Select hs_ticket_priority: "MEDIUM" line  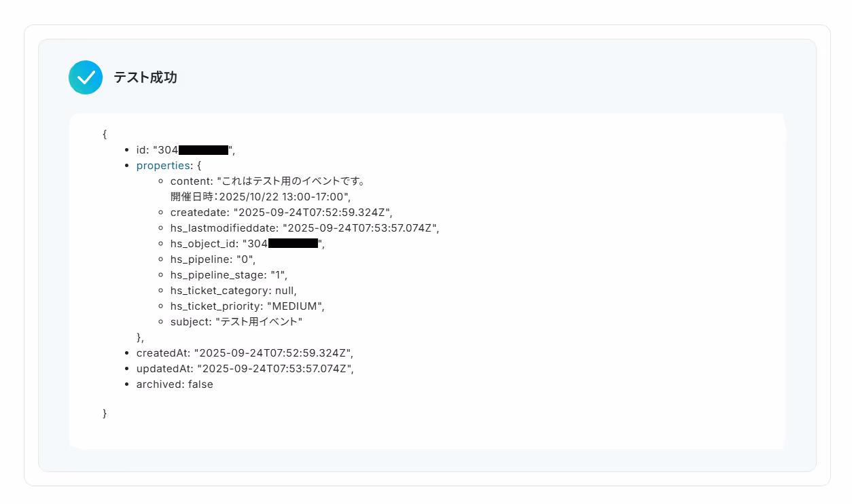click(x=248, y=306)
